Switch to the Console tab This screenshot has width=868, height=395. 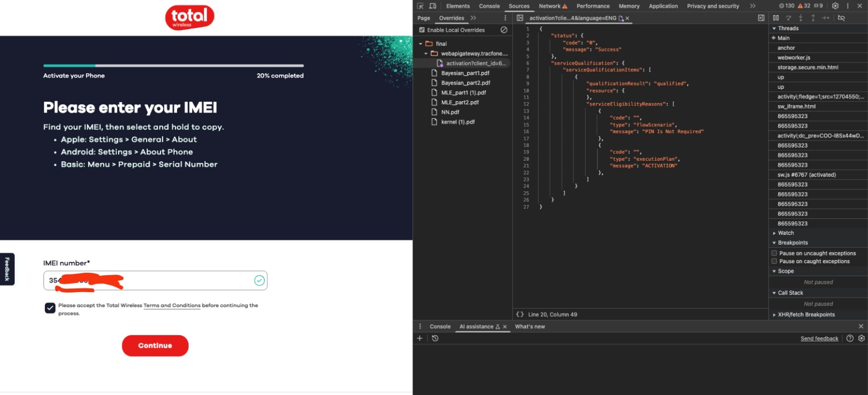pyautogui.click(x=489, y=6)
